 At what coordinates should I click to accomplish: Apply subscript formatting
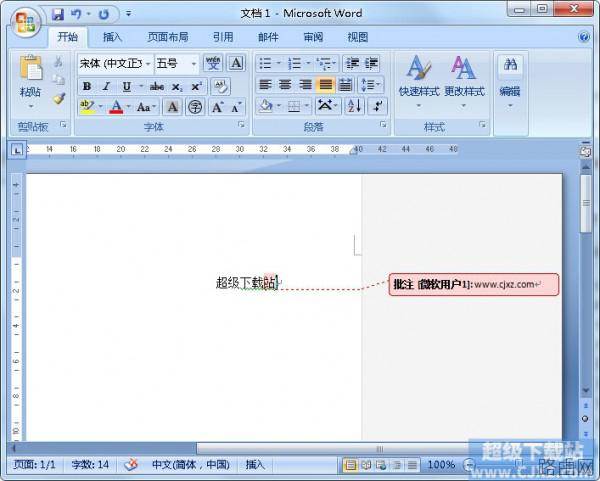[176, 87]
